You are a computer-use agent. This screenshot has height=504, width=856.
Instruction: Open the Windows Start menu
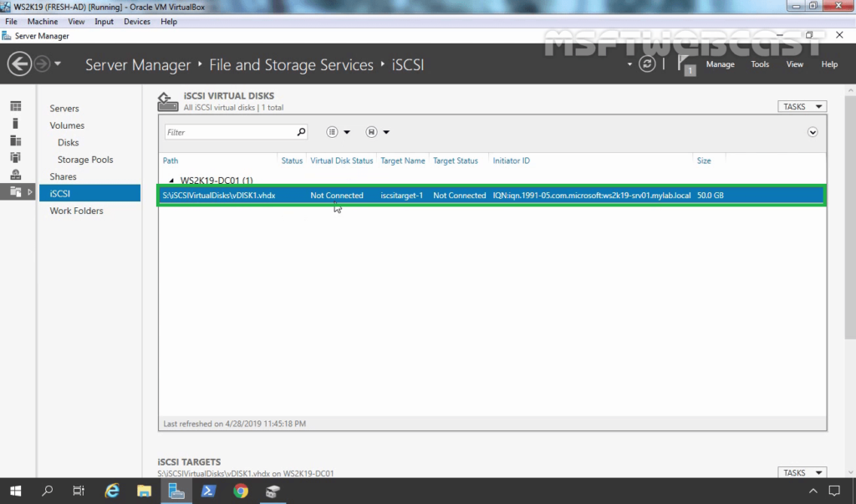(15, 491)
